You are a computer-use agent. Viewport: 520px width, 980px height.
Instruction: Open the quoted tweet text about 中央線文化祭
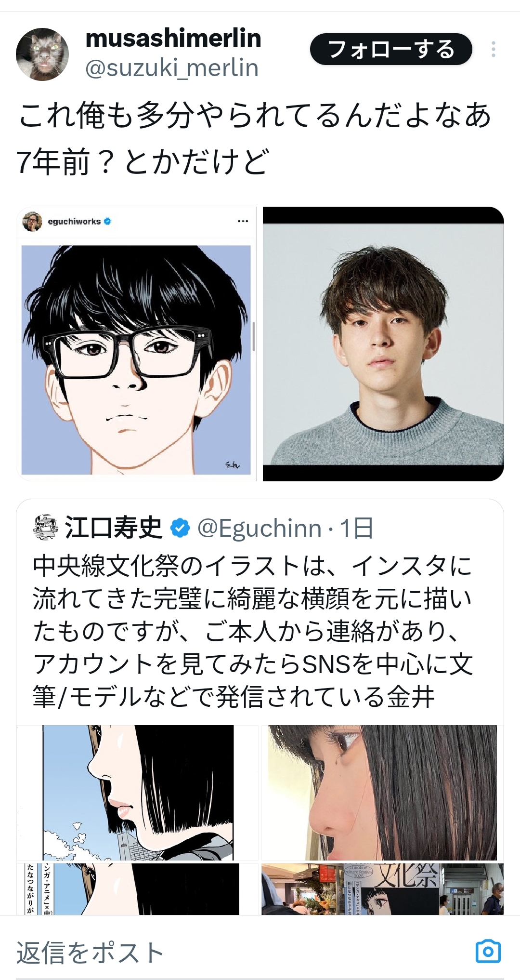(x=253, y=632)
